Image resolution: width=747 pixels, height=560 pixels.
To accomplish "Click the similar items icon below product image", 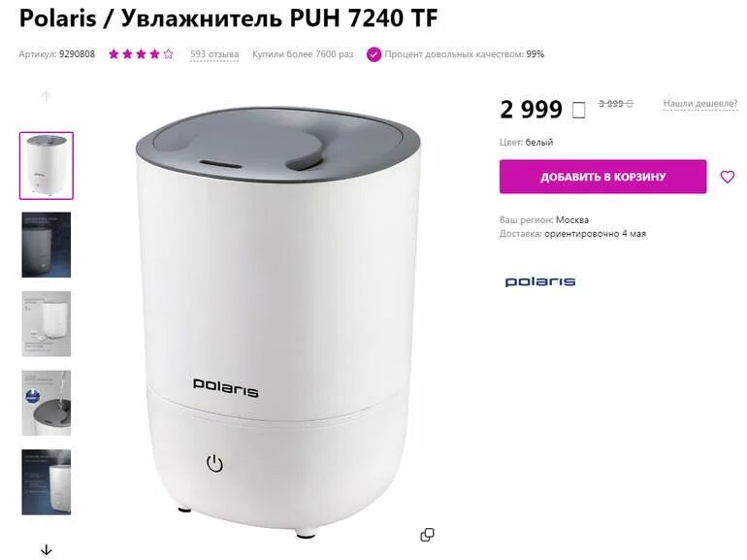I will (427, 535).
